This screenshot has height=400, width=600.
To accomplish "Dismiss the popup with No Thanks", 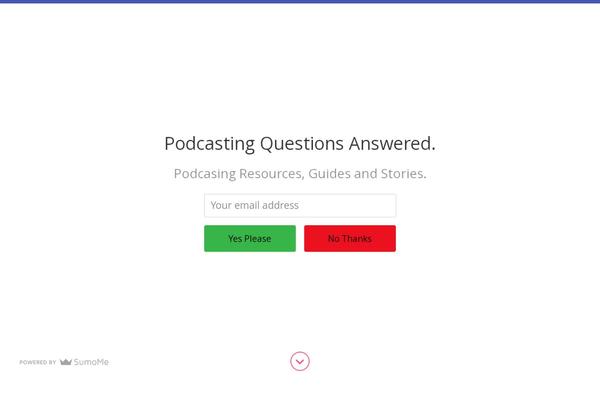I will pyautogui.click(x=350, y=238).
